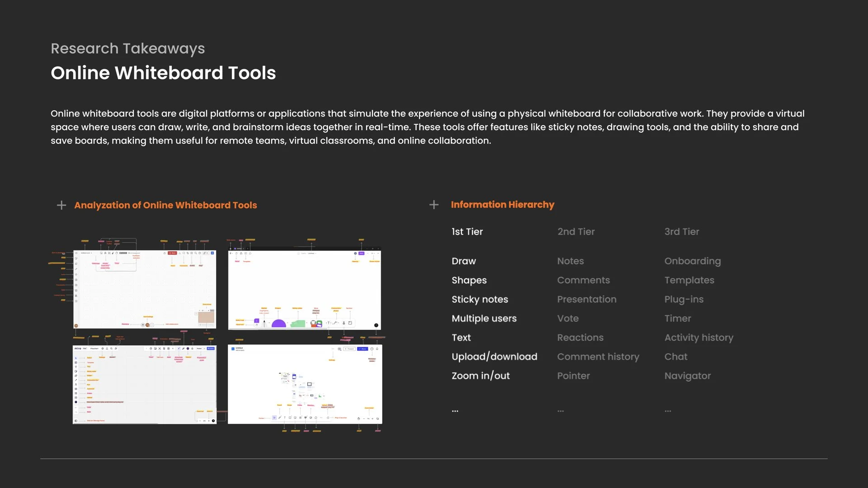868x488 pixels.
Task: Click the purple semicircle shape in FigJam screenshot
Action: [278, 323]
